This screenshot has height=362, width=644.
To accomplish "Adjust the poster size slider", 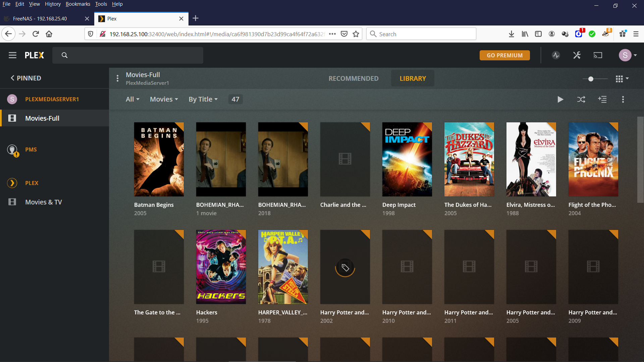I will pyautogui.click(x=595, y=79).
